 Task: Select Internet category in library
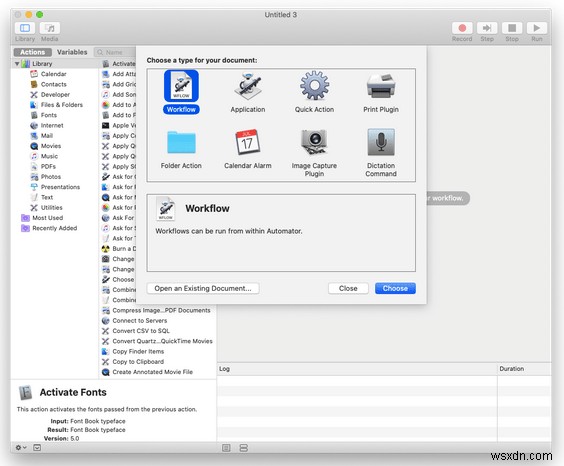coord(52,125)
